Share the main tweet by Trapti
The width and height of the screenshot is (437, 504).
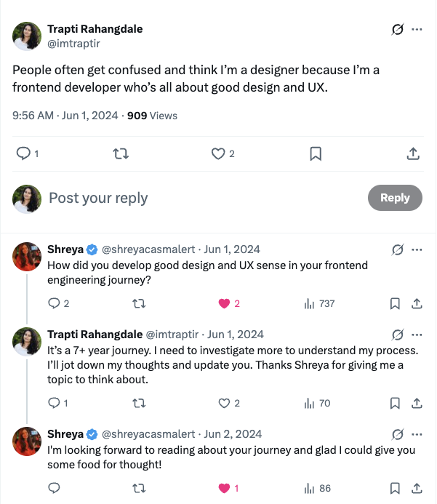(412, 153)
